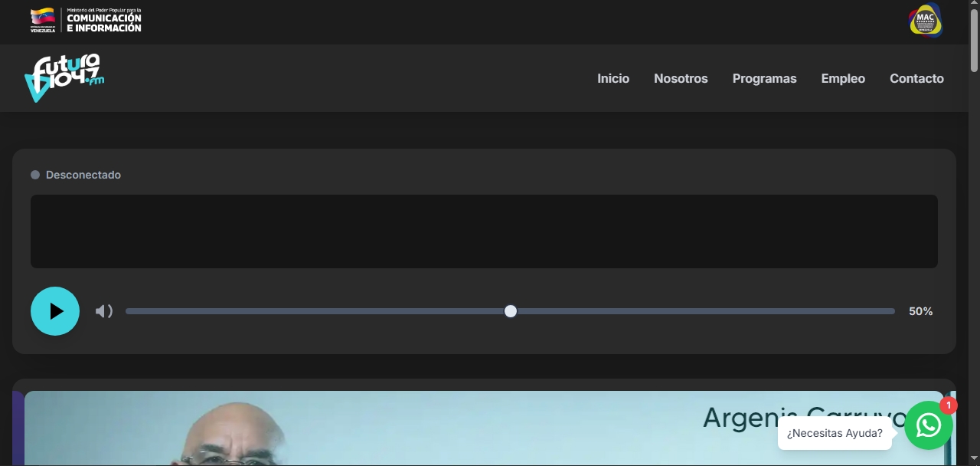Go to the Contacto page
This screenshot has height=466, width=980.
coord(916,78)
